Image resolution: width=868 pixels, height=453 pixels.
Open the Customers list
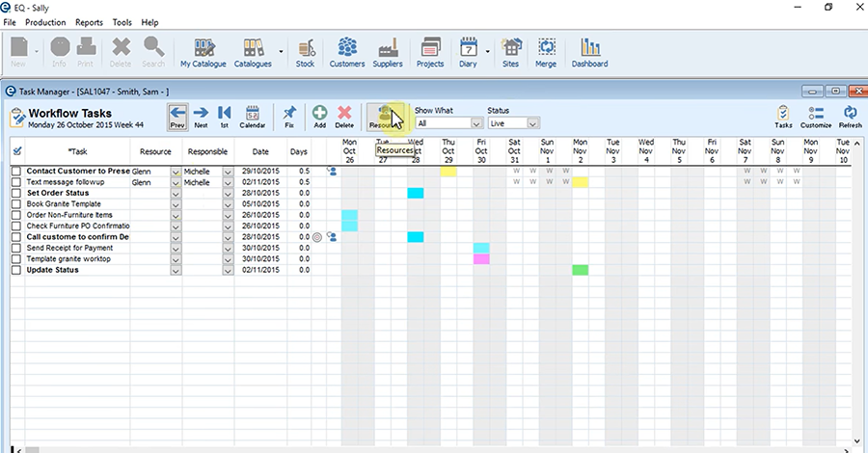[347, 53]
